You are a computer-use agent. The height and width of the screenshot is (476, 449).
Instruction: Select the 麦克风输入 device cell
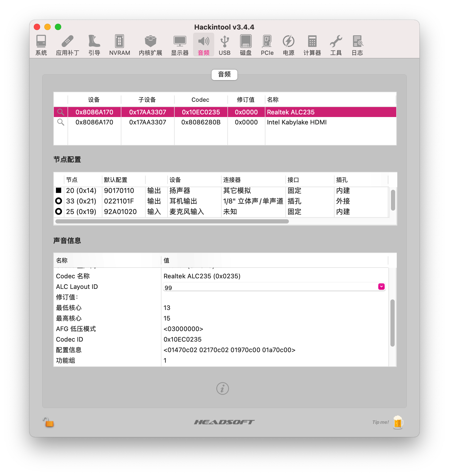tap(194, 211)
